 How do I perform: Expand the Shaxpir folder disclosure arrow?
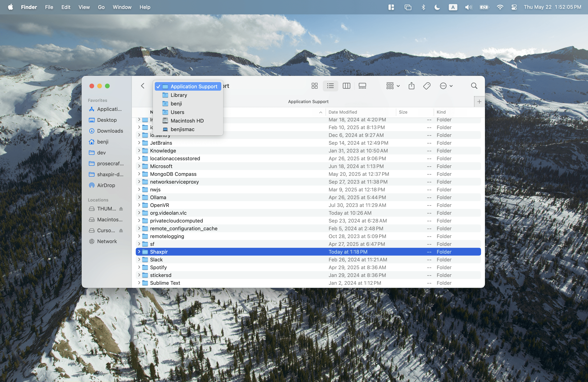pos(139,251)
